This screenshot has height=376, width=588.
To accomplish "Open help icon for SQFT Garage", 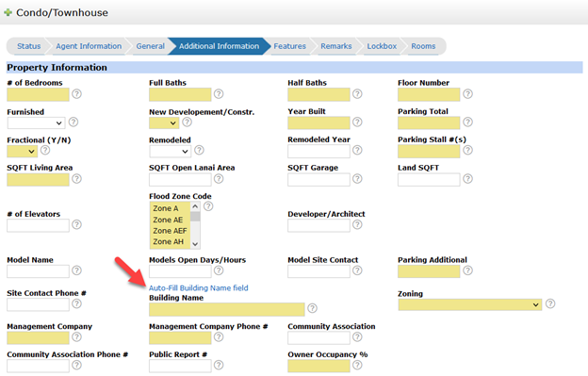I will coord(357,179).
